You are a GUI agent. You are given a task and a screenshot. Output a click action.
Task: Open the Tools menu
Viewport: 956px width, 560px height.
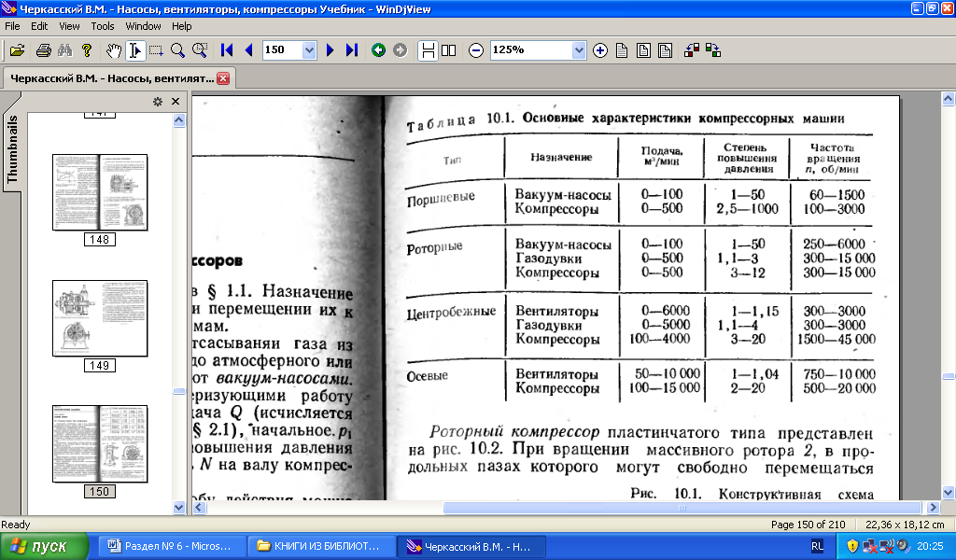click(103, 26)
